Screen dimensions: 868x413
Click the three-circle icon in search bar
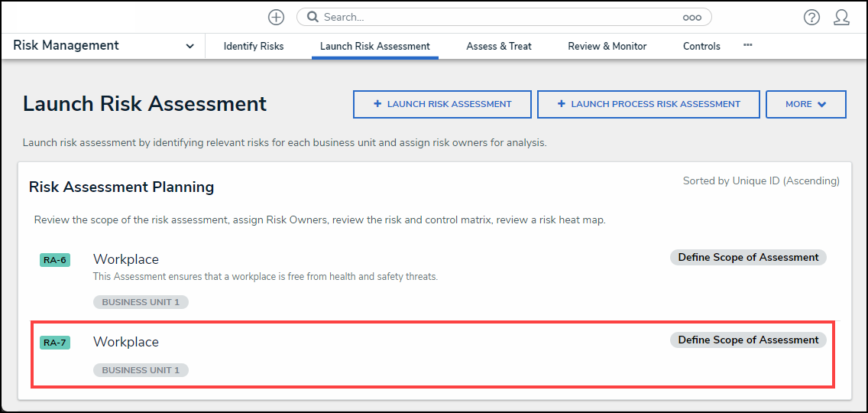tap(691, 17)
